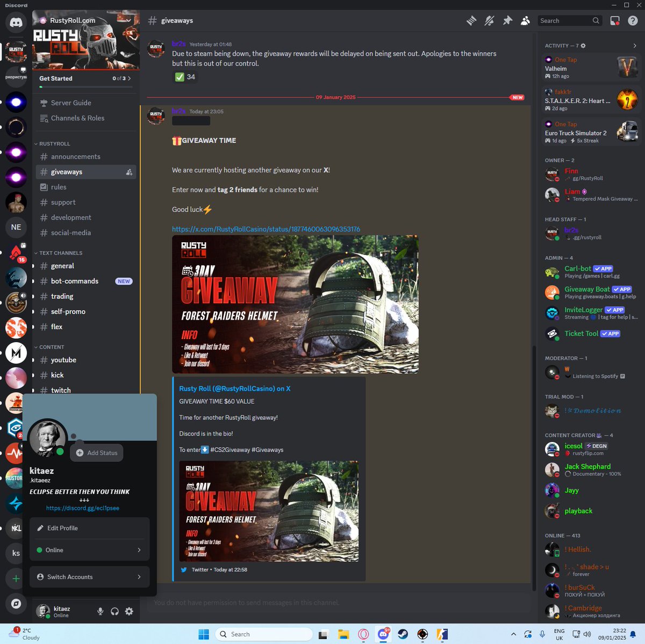Switch to the general channel
This screenshot has height=644, width=645.
click(86, 266)
